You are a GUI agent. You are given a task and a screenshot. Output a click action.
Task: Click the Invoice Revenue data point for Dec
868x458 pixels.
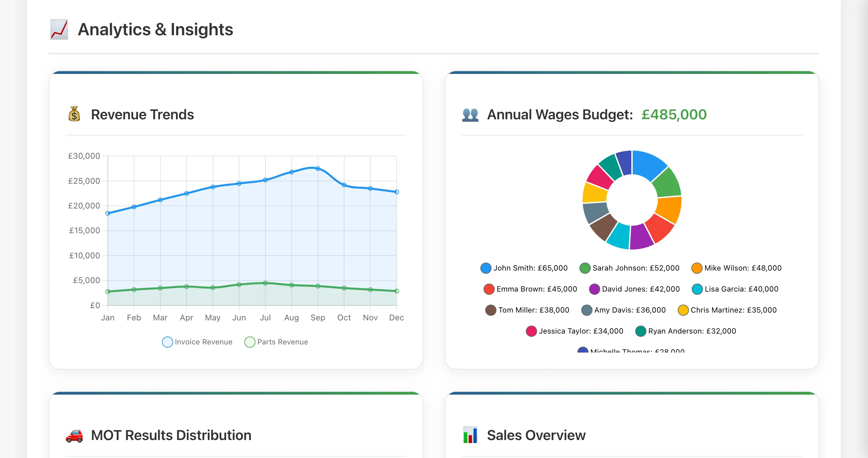coord(397,192)
